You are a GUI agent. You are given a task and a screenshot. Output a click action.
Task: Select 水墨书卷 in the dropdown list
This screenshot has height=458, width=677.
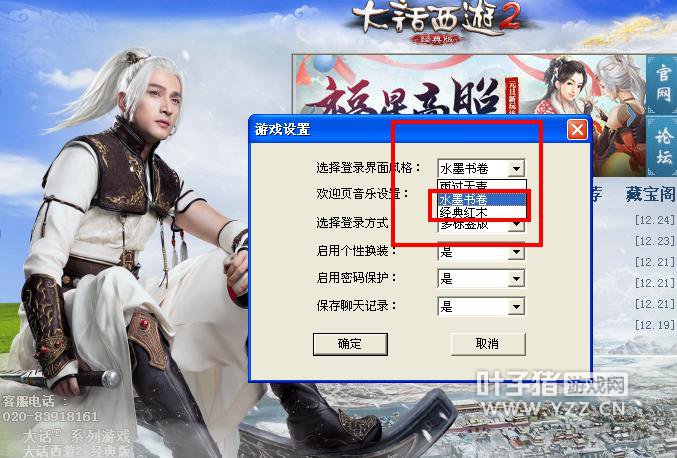[481, 199]
